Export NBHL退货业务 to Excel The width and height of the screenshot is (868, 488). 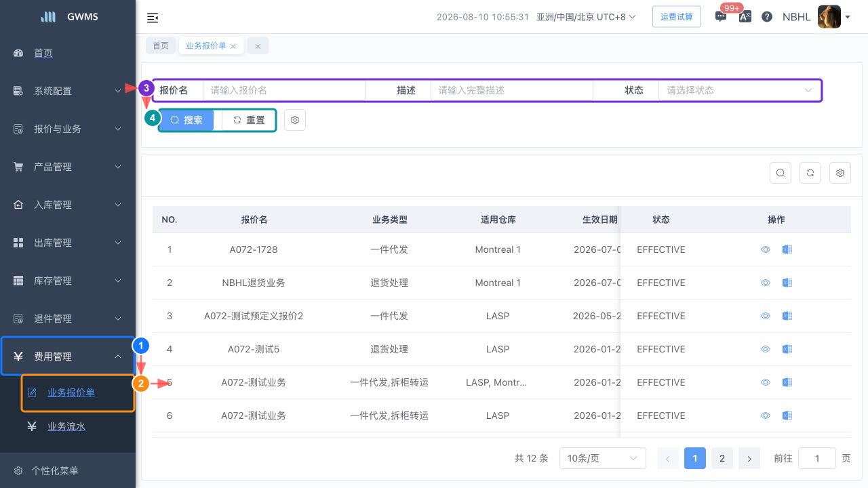click(787, 283)
